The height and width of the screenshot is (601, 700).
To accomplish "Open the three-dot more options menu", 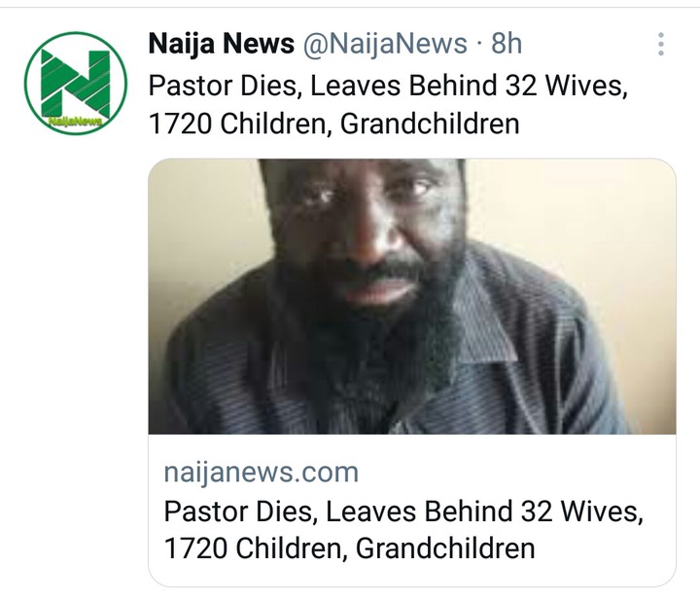I will (x=661, y=44).
